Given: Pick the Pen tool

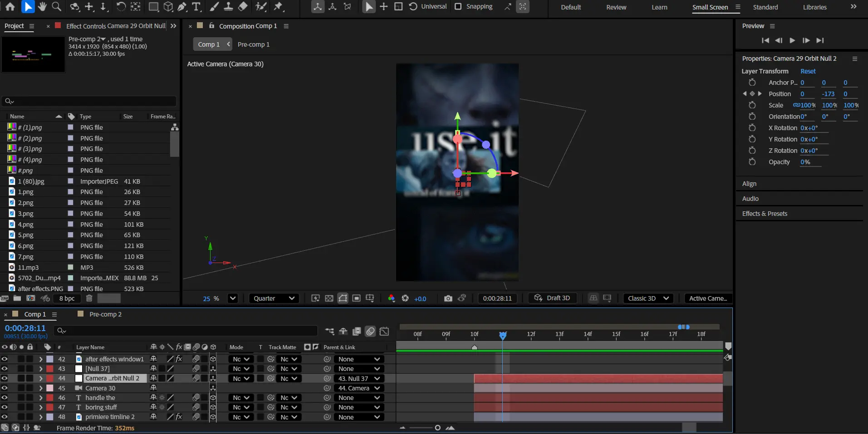Looking at the screenshot, I should [x=182, y=6].
